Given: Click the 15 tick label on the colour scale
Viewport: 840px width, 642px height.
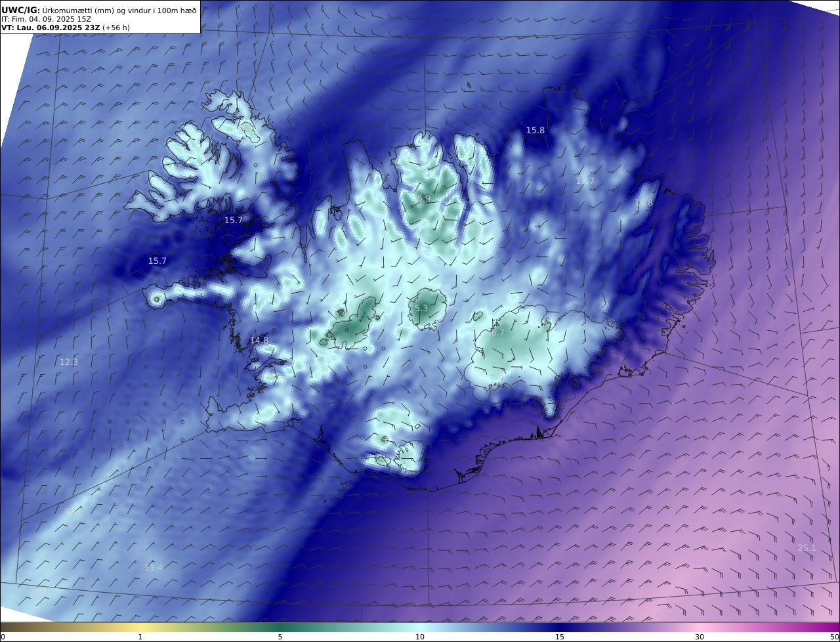Looking at the screenshot, I should pyautogui.click(x=560, y=637).
